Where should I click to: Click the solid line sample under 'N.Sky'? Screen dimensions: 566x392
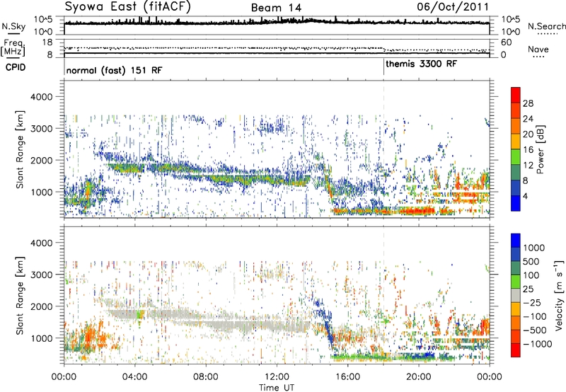pos(13,33)
